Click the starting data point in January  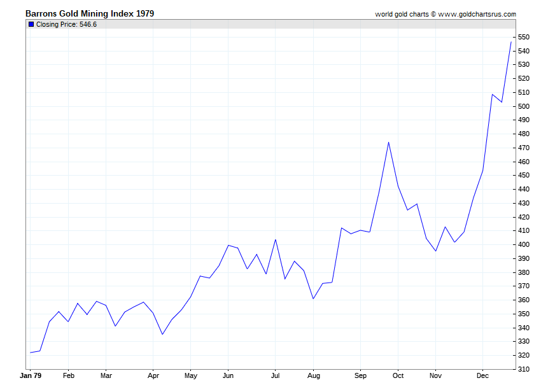[x=31, y=353]
